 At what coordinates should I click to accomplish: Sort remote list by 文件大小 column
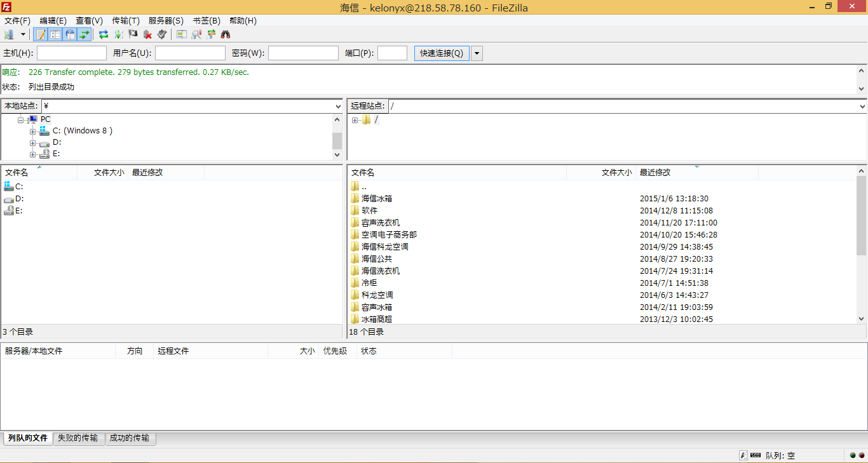[x=601, y=172]
